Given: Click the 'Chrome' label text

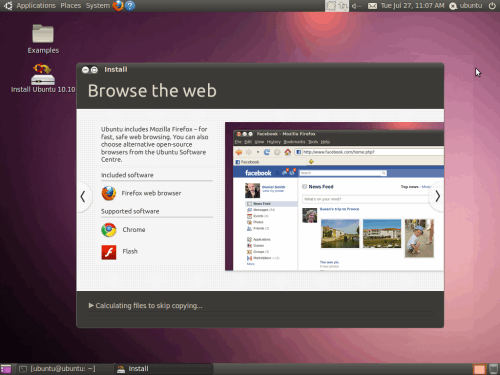Looking at the screenshot, I should pos(134,230).
